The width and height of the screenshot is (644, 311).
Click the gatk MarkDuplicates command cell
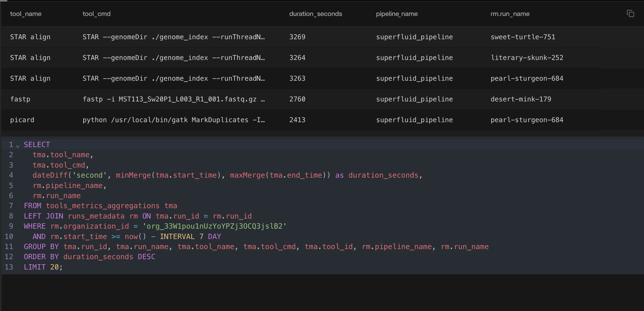[x=173, y=120]
